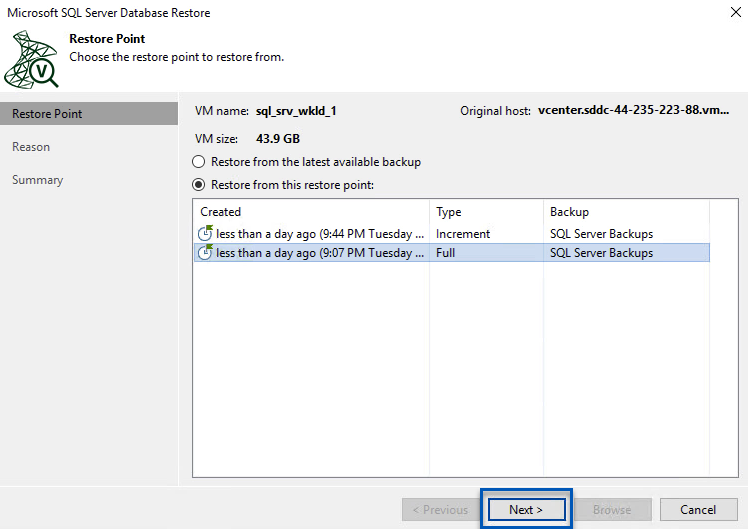The height and width of the screenshot is (529, 748).
Task: Click the Increment restore point clock icon
Action: [x=206, y=234]
